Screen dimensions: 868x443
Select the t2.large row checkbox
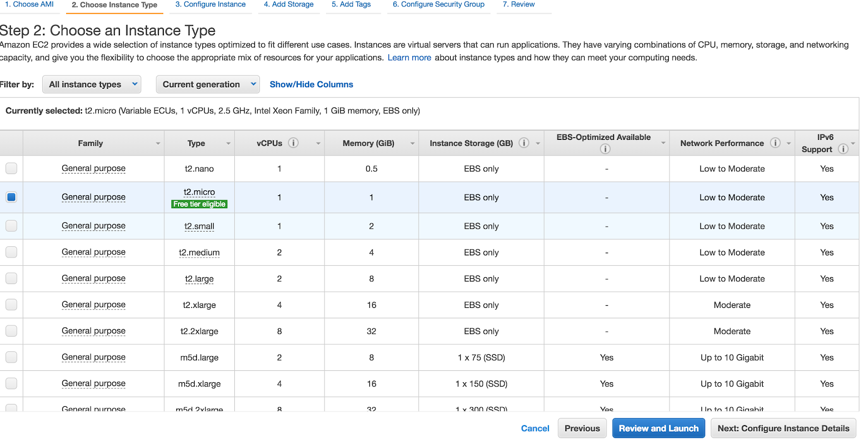11,279
